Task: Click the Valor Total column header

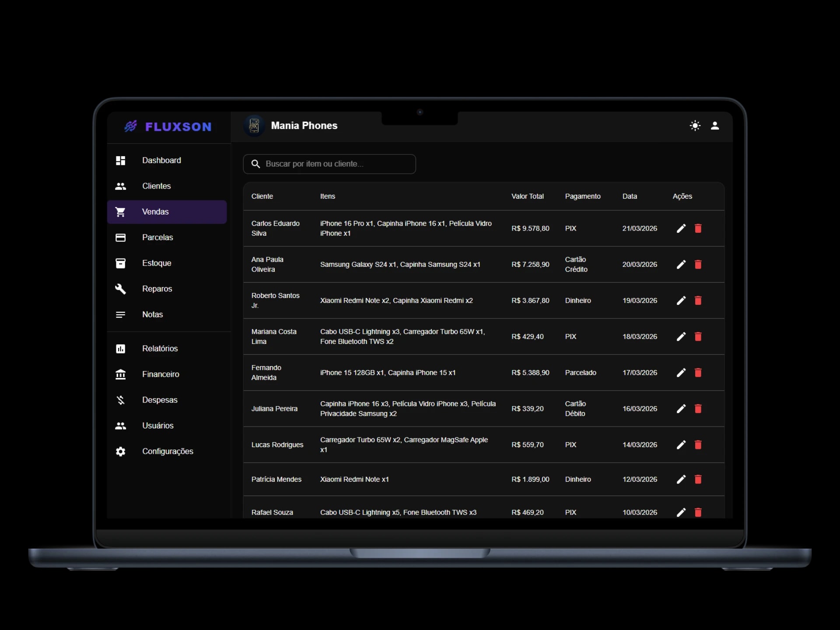Action: click(x=527, y=196)
